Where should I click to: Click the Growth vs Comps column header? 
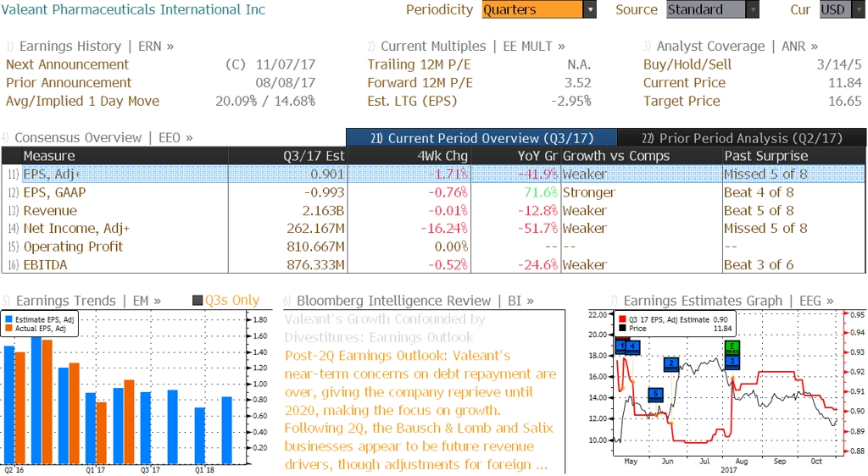(x=641, y=156)
